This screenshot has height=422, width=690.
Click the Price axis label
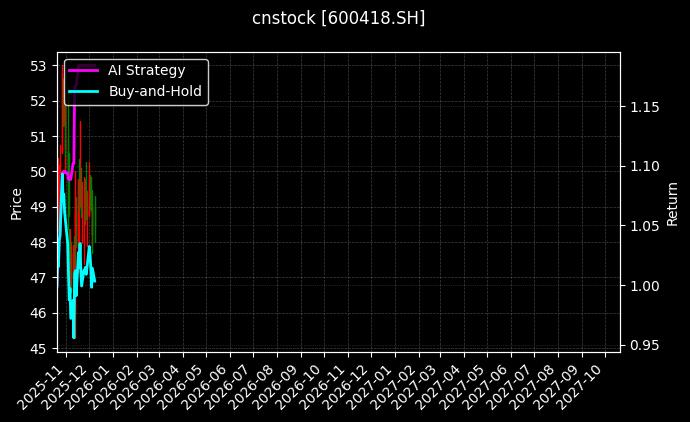coord(16,203)
